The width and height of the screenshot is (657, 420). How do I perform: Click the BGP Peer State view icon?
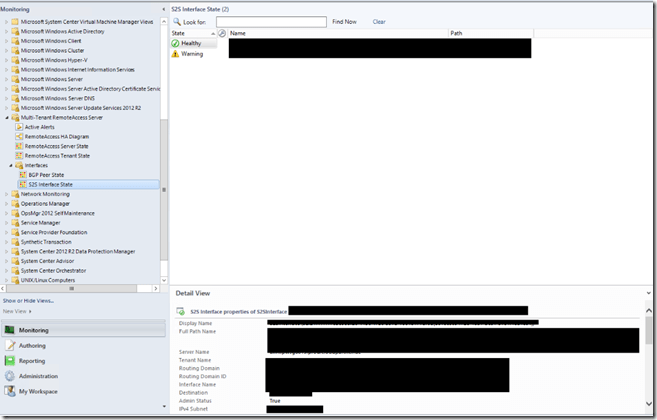[x=23, y=175]
